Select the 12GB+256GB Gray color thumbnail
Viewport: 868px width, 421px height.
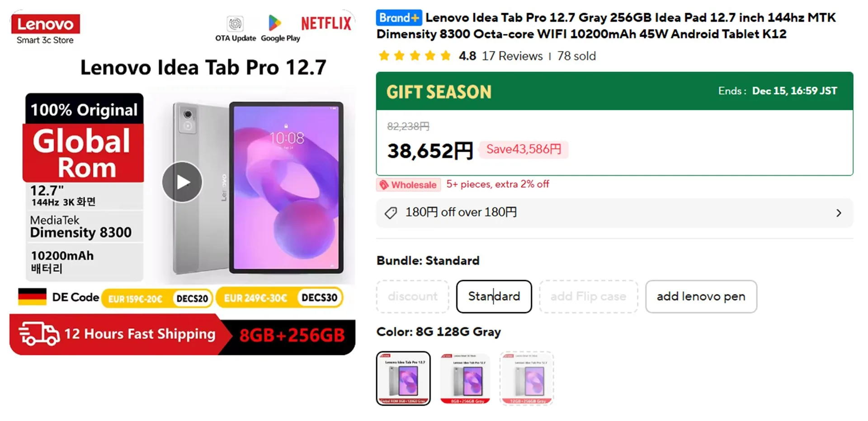pos(527,379)
